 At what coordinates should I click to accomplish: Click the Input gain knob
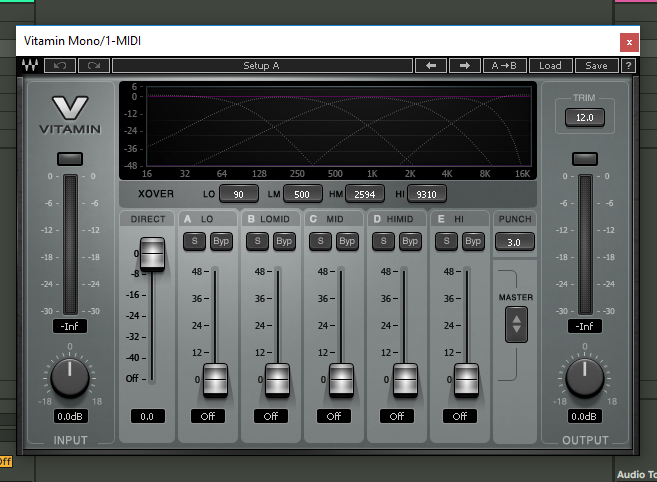click(x=70, y=378)
